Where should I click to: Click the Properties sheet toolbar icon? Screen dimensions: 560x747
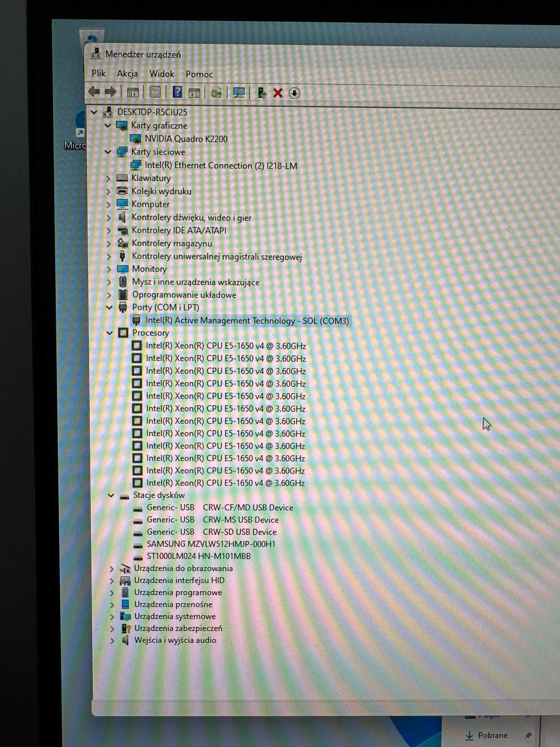(155, 92)
